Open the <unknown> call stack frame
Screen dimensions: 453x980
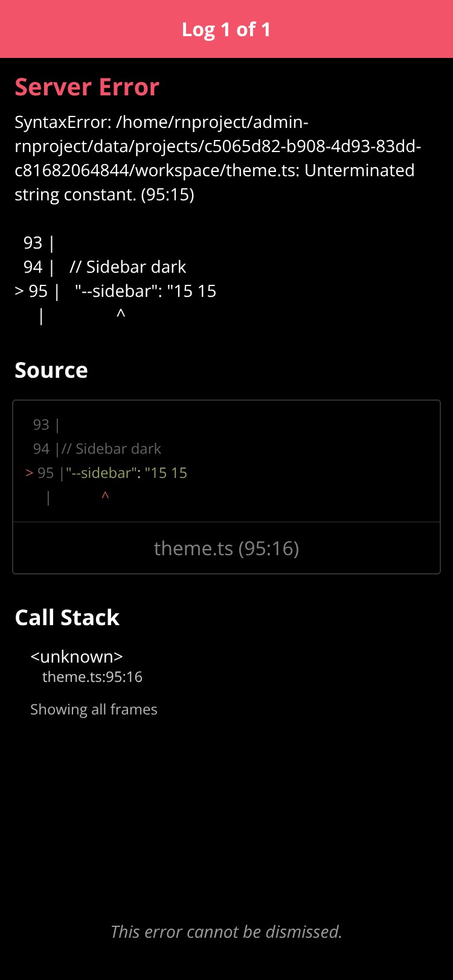click(x=77, y=657)
